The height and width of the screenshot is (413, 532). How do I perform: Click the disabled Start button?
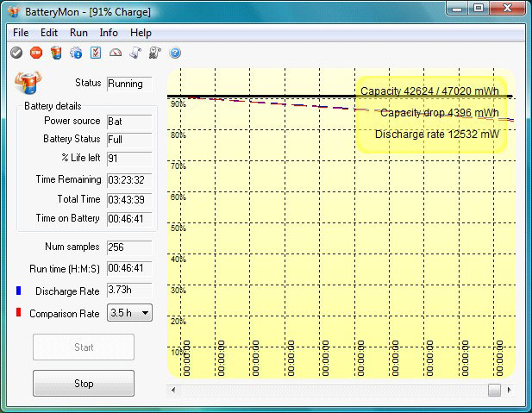[x=84, y=347]
